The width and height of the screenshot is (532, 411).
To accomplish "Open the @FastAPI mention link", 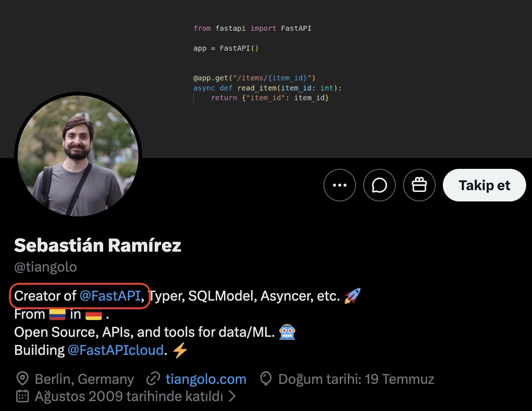I will (110, 296).
